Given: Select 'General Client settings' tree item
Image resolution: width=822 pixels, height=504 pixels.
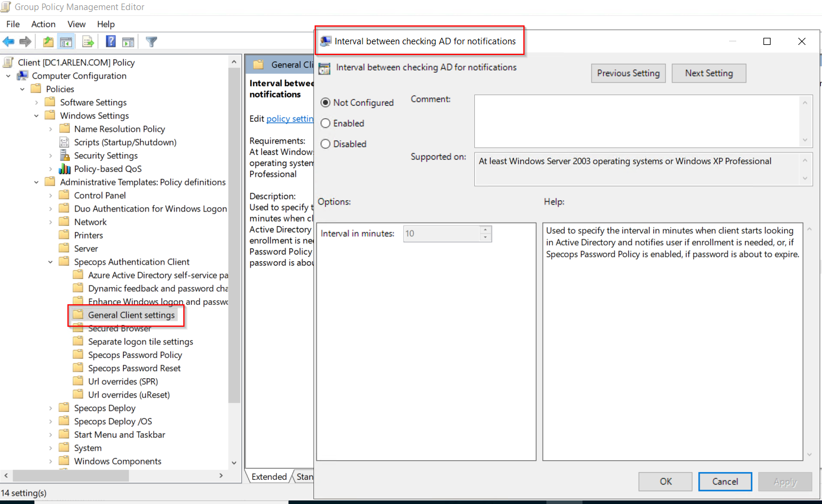Looking at the screenshot, I should coord(131,315).
